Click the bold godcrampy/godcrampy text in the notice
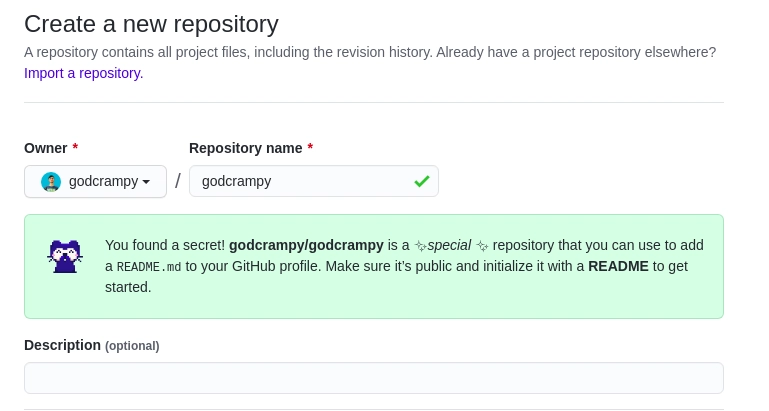Screen dimensions: 769x411 click(x=306, y=245)
